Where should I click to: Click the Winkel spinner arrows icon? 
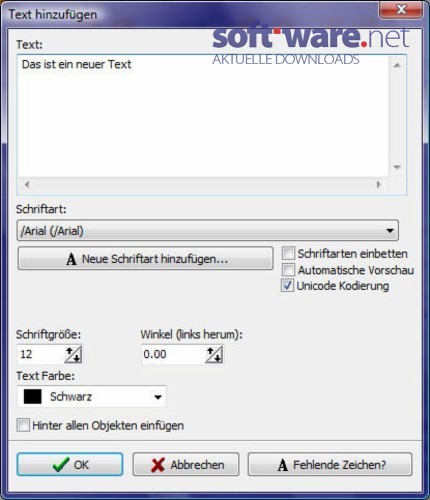coord(214,354)
